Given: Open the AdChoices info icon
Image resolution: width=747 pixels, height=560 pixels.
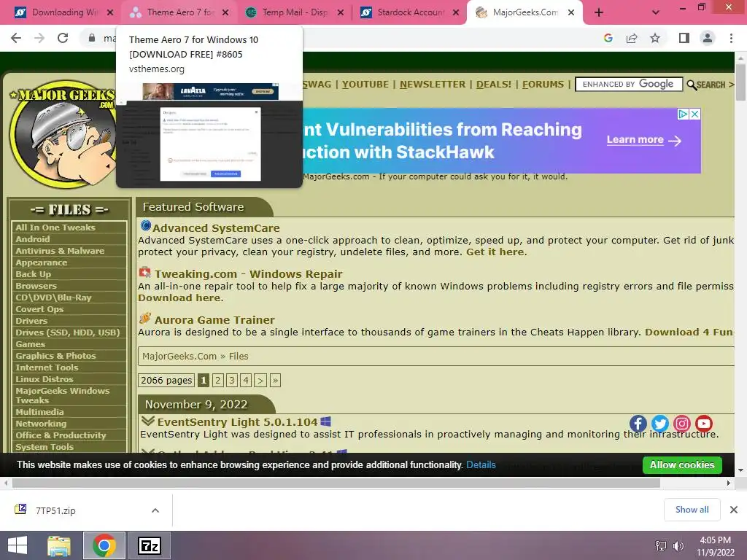Looking at the screenshot, I should click(683, 114).
